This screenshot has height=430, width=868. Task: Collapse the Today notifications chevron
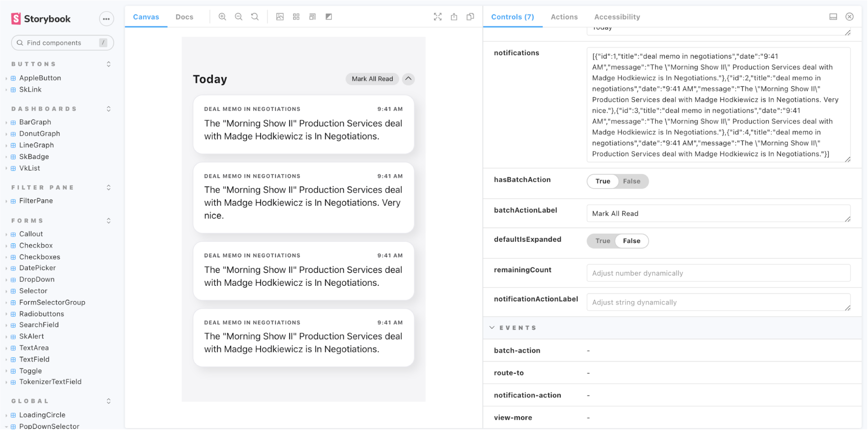click(408, 79)
